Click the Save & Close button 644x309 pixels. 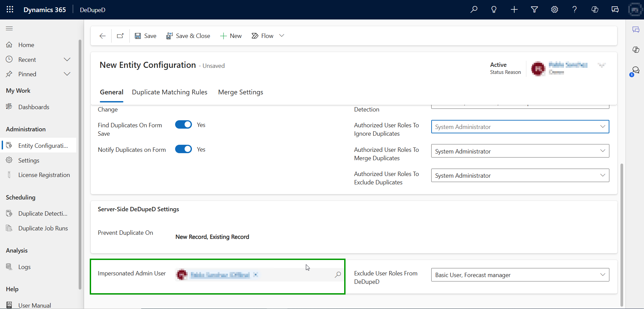pyautogui.click(x=188, y=36)
